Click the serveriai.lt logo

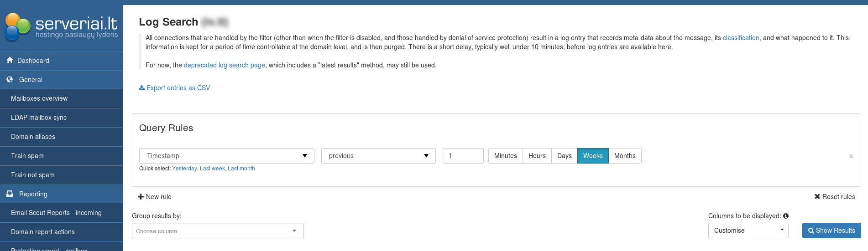click(61, 26)
